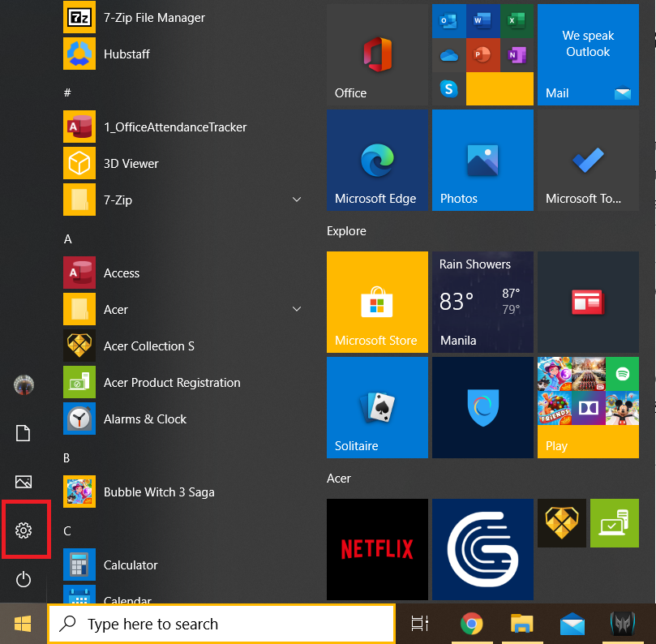Launch Bubble Witch 3 Saga
Screen dimensions: 656x644
coord(182,492)
